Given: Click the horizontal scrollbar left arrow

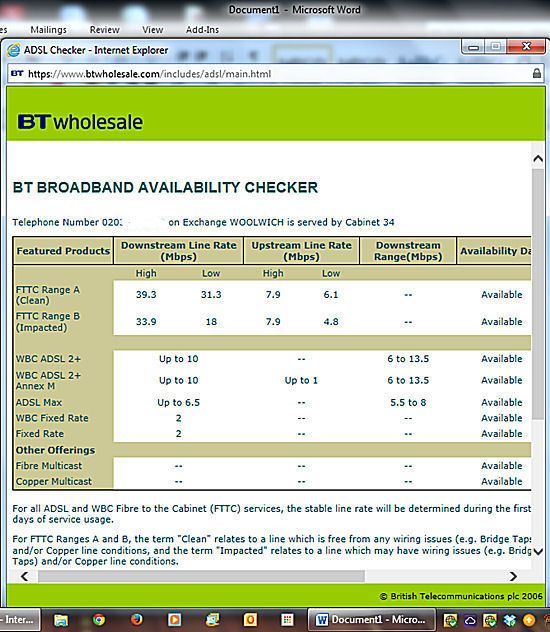Looking at the screenshot, I should (x=24, y=576).
